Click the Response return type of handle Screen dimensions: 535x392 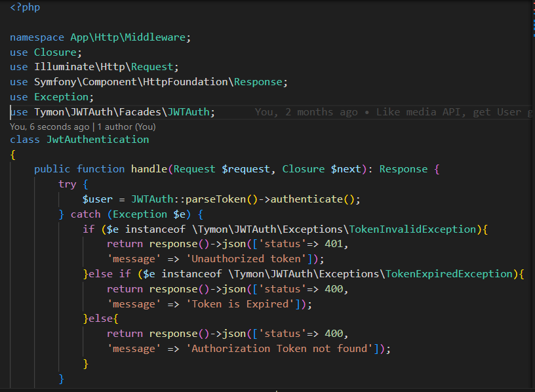[x=403, y=169]
